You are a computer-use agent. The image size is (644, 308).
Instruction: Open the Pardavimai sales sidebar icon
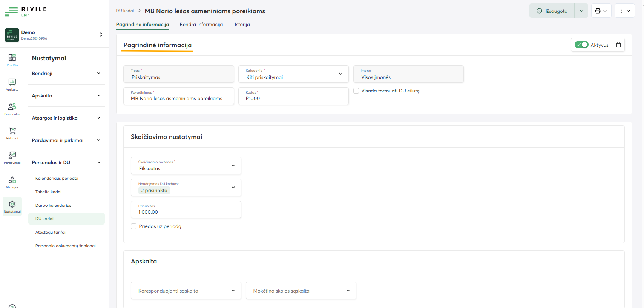[12, 157]
